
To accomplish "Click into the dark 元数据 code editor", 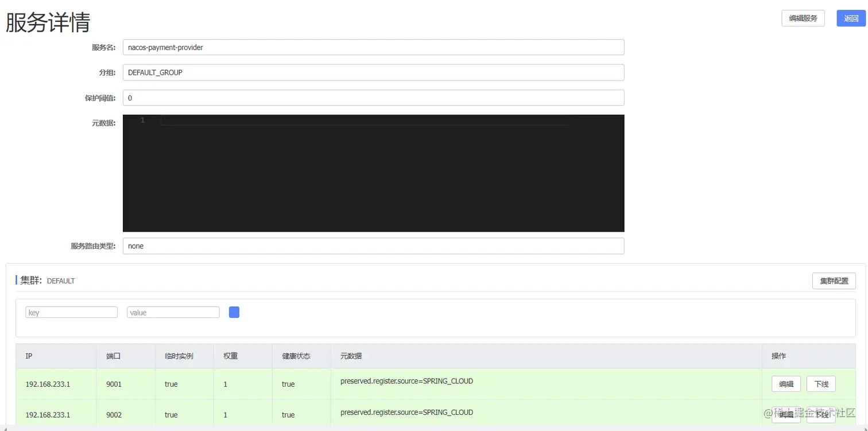I will 373,173.
